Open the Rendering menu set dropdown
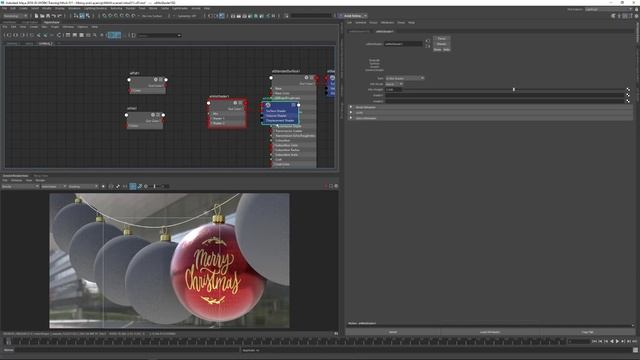The width and height of the screenshot is (640, 360). pos(15,16)
